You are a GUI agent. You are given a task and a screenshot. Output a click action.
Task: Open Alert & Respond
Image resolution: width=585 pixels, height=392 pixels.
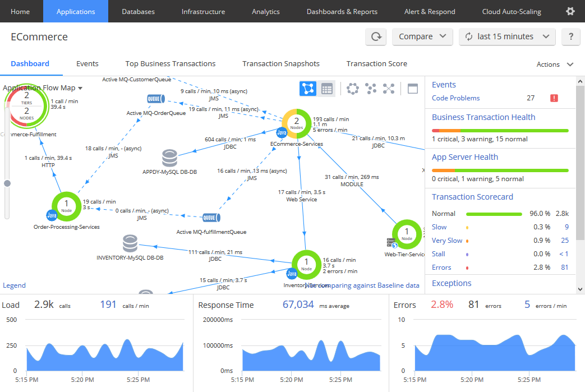coord(430,11)
